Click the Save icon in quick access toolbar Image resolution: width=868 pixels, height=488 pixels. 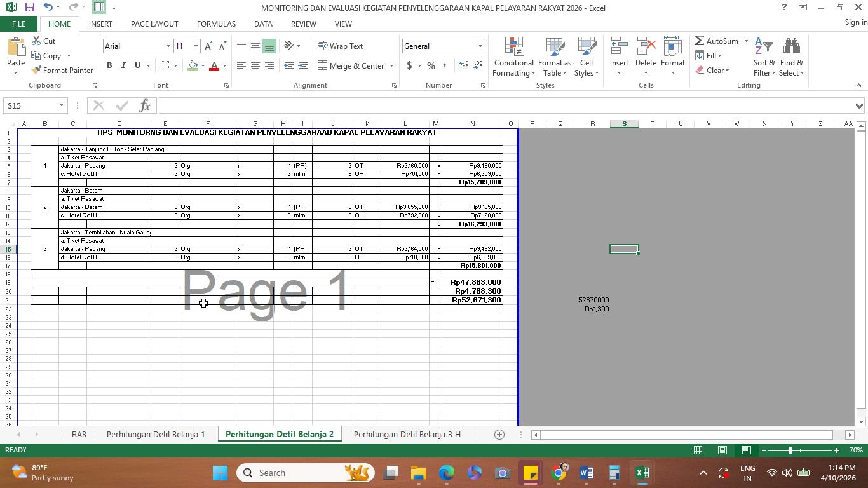(x=29, y=8)
